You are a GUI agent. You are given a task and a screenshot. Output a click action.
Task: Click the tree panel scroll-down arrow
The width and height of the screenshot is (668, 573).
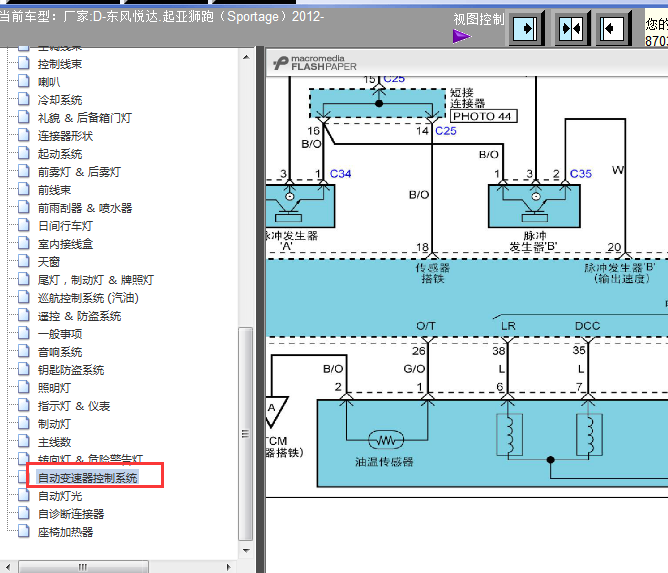click(x=246, y=550)
